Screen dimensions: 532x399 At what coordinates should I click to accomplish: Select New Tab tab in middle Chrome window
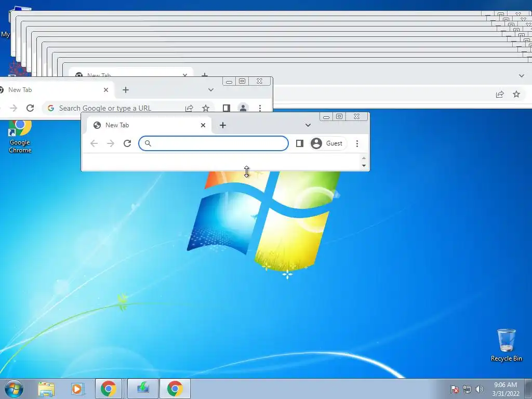pyautogui.click(x=56, y=90)
